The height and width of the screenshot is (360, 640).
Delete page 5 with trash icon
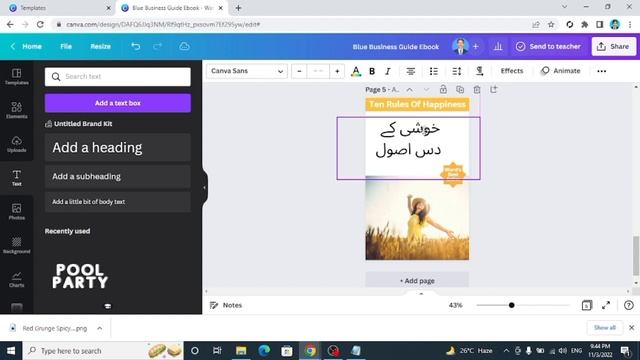(x=477, y=89)
